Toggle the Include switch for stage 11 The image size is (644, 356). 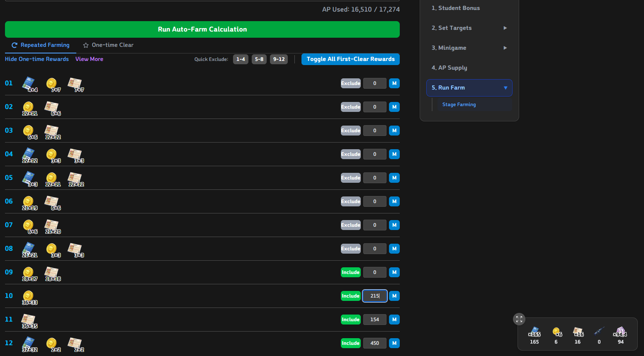[x=351, y=320]
